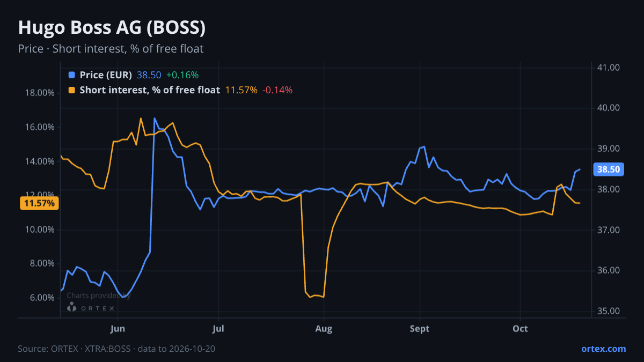Click the -0.14% short interest change
The width and height of the screenshot is (644, 362).
point(277,90)
